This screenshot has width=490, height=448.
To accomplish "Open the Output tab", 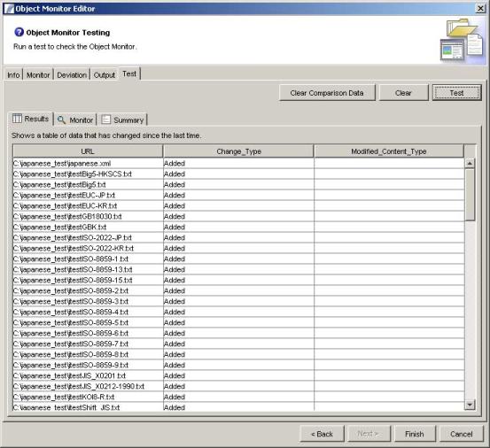I will coord(105,75).
